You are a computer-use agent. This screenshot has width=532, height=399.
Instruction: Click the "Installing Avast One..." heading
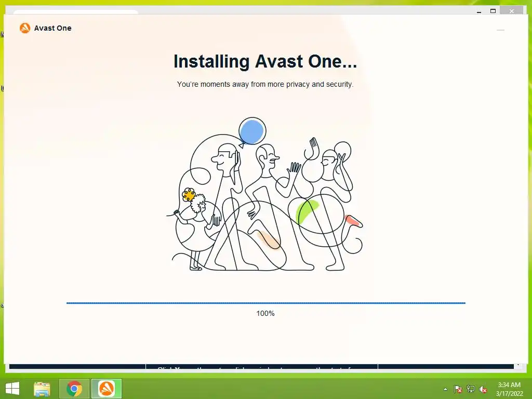265,61
